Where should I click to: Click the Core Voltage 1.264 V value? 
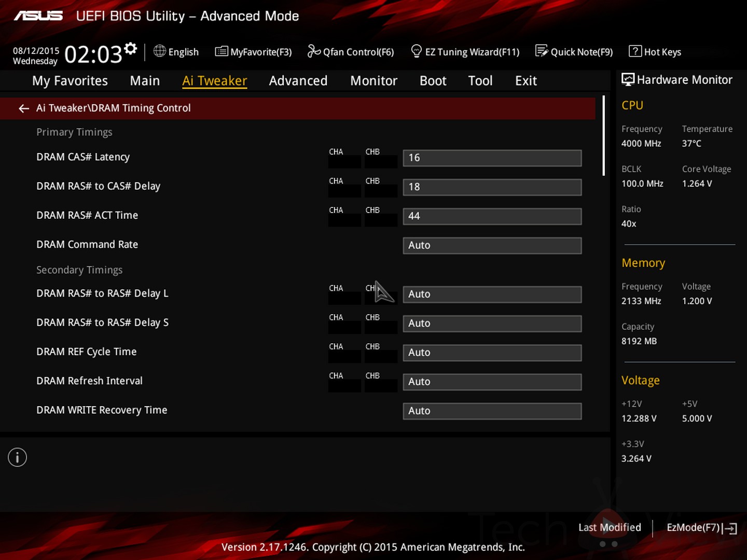(x=697, y=184)
